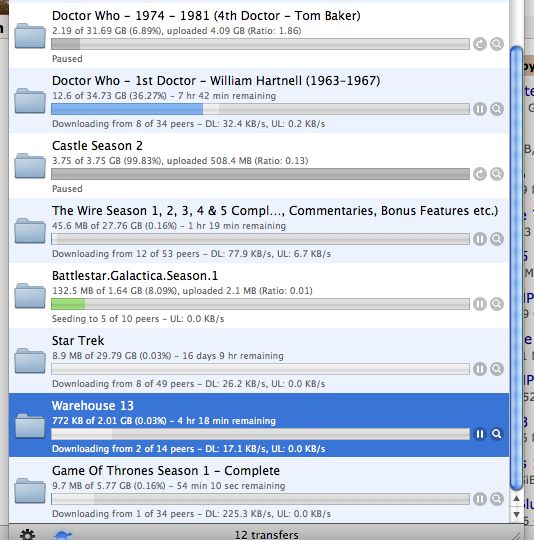This screenshot has width=534, height=540.
Task: Resume the paused Tom Baker Doctor Who transfer
Action: pos(479,44)
